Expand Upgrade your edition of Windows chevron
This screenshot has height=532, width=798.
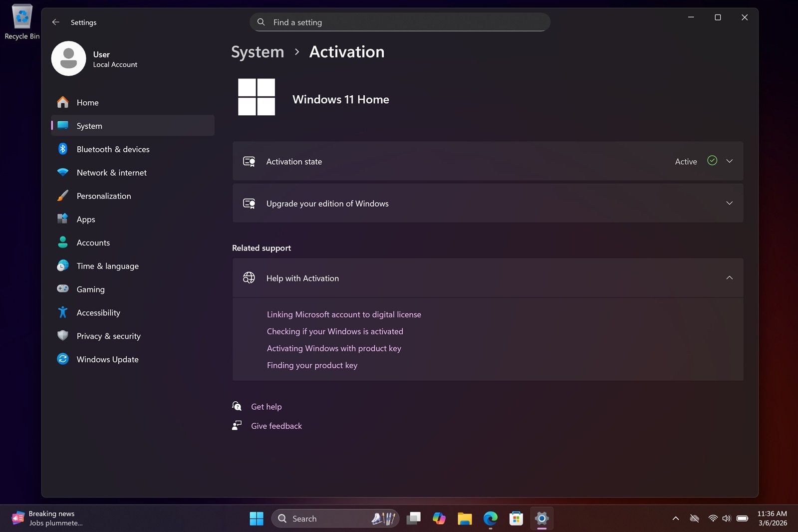pyautogui.click(x=729, y=203)
